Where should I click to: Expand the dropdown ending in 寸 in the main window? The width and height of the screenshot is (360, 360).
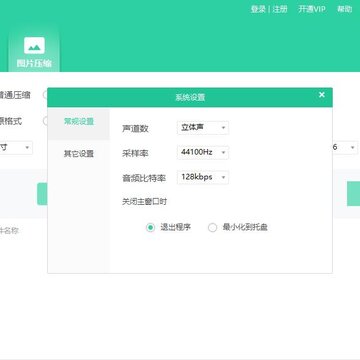pos(16,147)
